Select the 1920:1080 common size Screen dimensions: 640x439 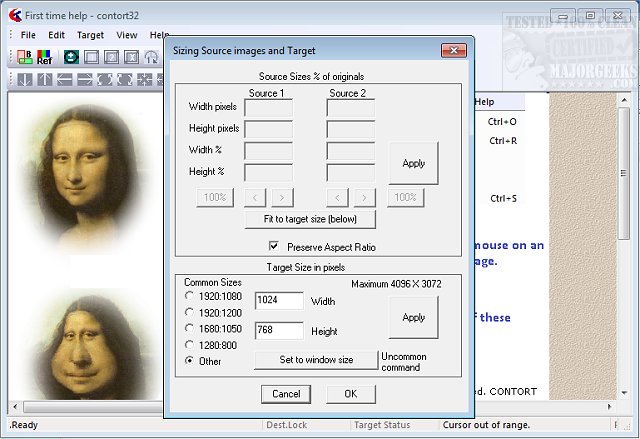pyautogui.click(x=189, y=295)
